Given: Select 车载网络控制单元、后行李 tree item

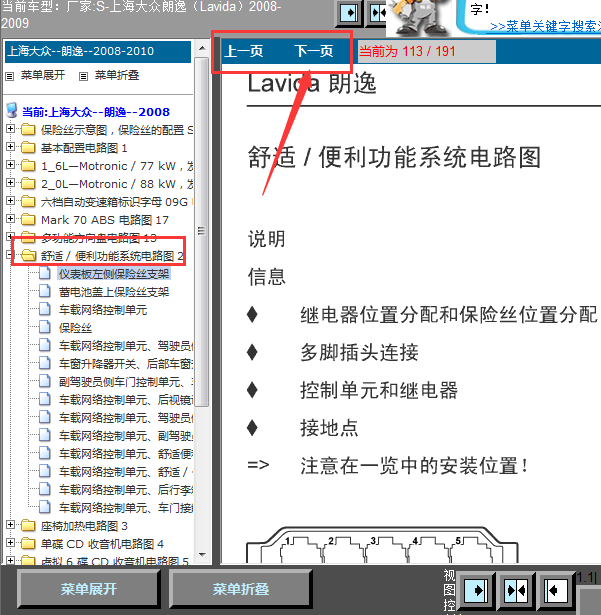Looking at the screenshot, I should click(126, 490).
